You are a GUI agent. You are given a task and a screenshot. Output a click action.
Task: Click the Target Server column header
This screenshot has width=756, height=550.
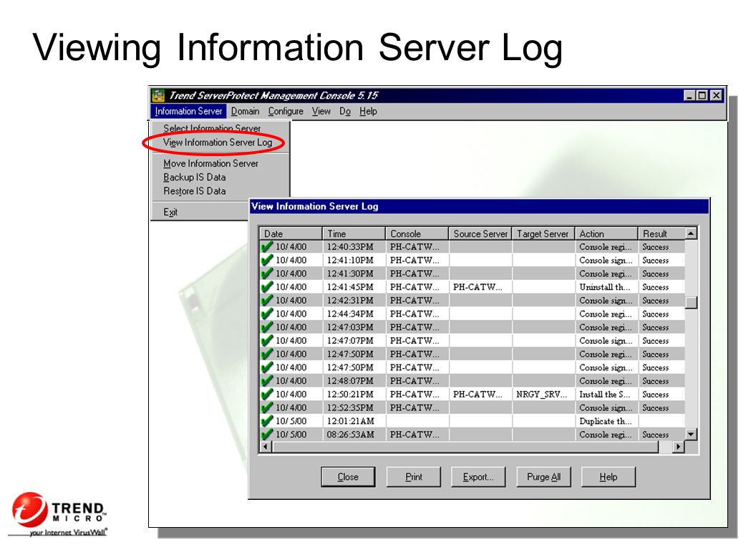pos(543,234)
